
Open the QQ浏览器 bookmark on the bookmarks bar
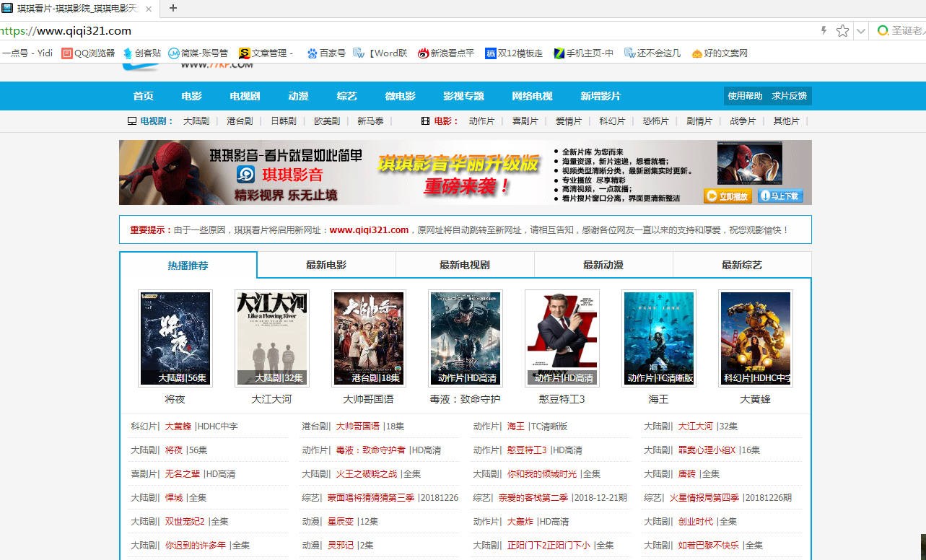tap(87, 53)
